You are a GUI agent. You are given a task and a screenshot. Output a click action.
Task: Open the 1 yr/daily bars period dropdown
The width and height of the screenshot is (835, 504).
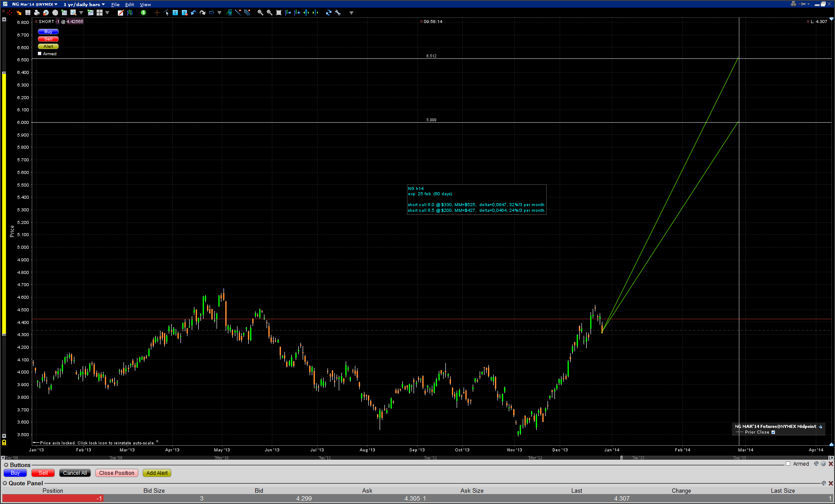84,4
